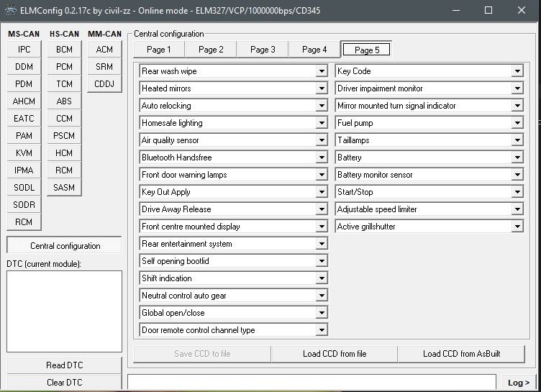Click the Central configuration button

click(64, 245)
